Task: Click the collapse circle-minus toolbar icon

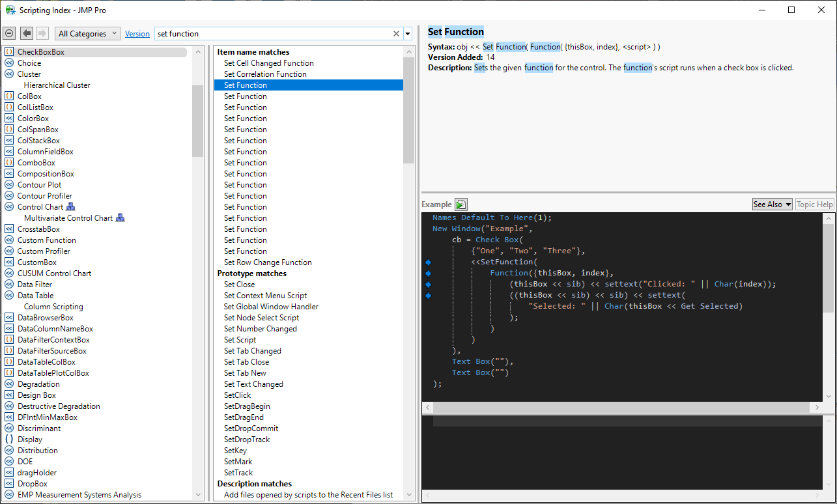Action: (9, 33)
